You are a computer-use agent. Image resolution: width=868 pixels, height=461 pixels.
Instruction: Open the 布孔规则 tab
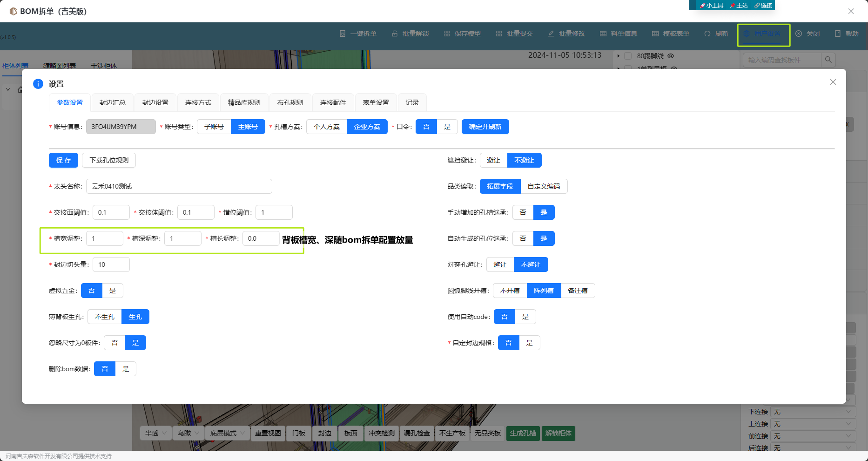(x=290, y=102)
